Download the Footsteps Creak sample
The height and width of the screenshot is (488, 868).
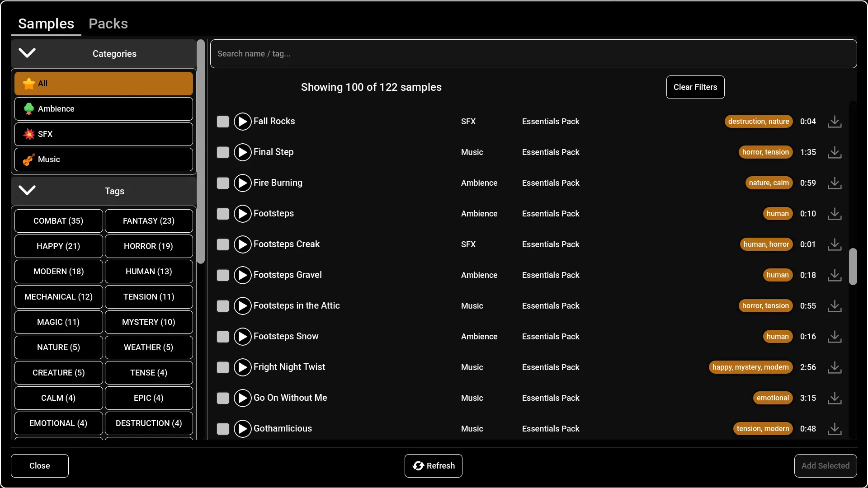coord(835,244)
